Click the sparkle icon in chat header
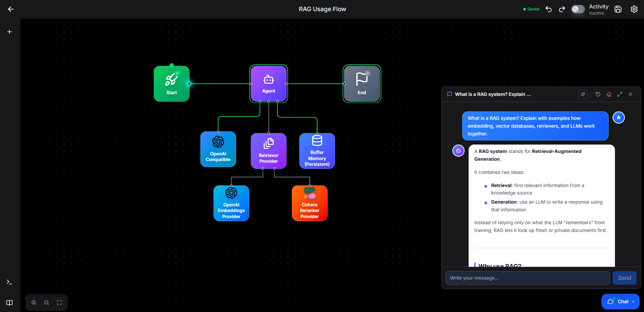This screenshot has height=312, width=644. click(x=583, y=94)
